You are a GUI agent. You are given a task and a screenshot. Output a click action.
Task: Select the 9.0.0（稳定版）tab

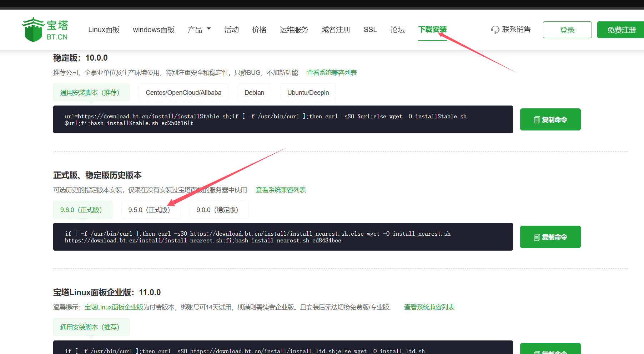pyautogui.click(x=219, y=210)
